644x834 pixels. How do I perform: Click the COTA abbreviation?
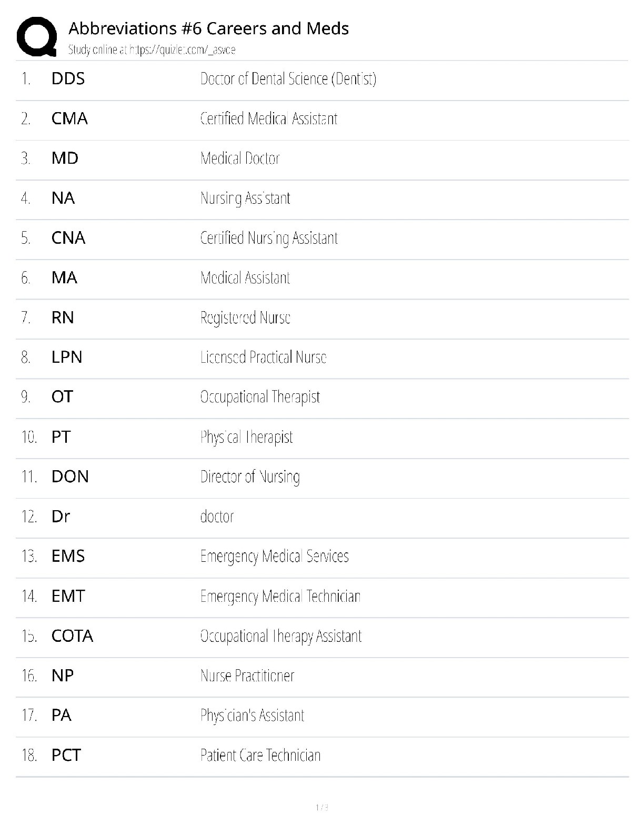(x=72, y=636)
